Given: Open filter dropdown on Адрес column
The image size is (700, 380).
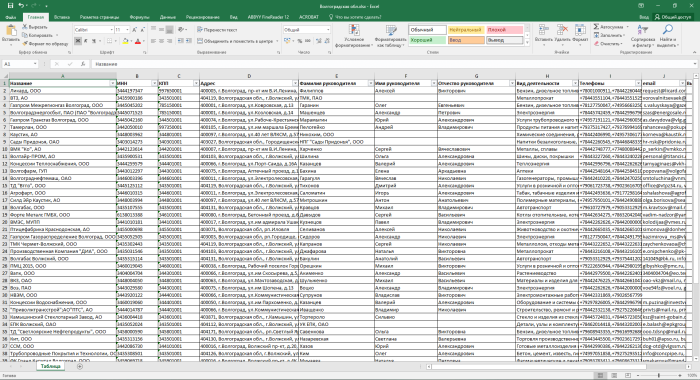Looking at the screenshot, I should click(295, 83).
